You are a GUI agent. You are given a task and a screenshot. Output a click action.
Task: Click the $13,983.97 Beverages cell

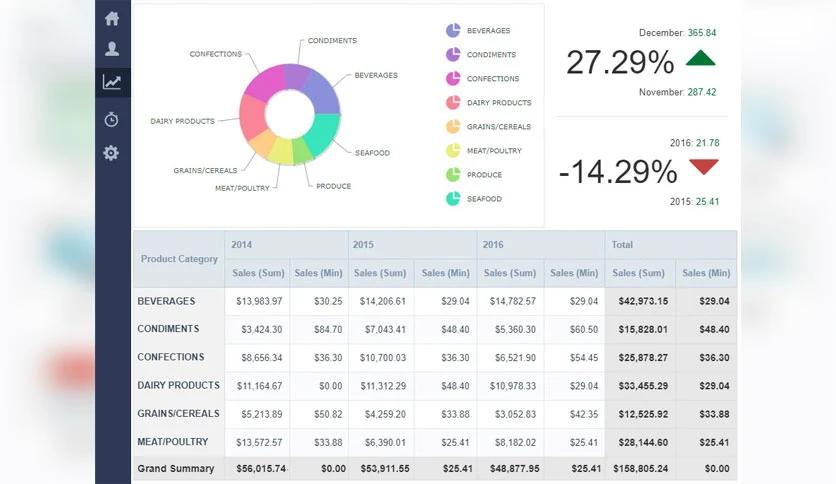pos(259,301)
